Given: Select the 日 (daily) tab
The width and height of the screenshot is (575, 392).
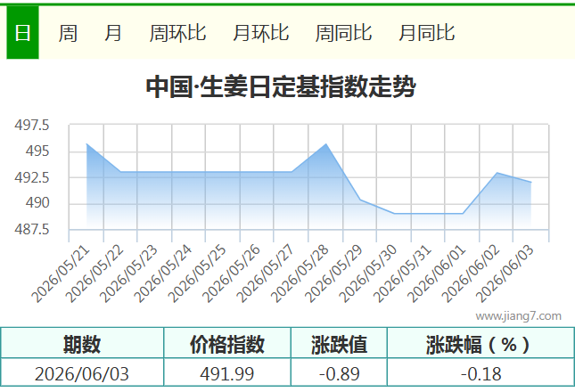Looking at the screenshot, I should (x=22, y=33).
